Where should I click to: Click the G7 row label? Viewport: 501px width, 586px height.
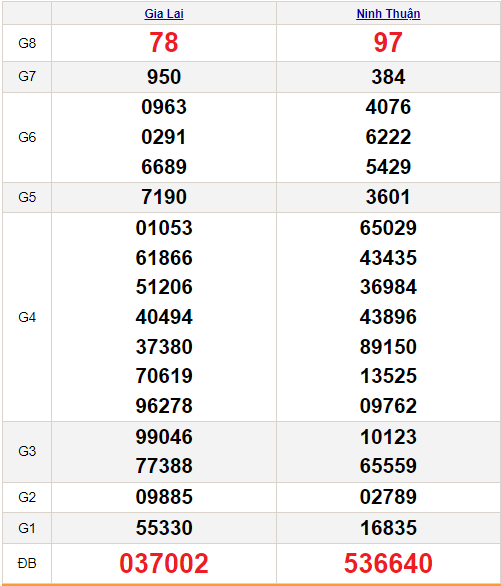[x=27, y=77]
